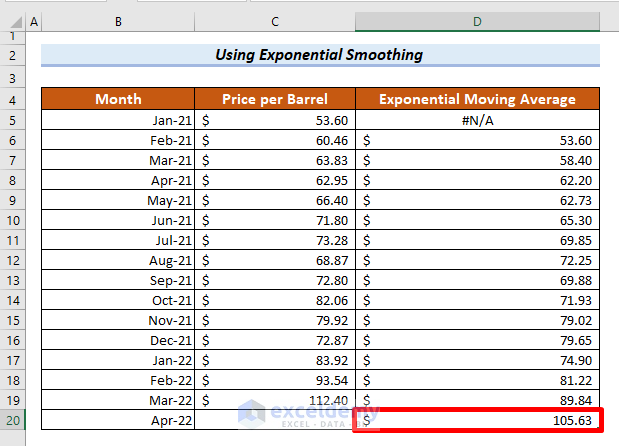Click the price cell showing 93.54
Image resolution: width=619 pixels, height=446 pixels.
275,380
